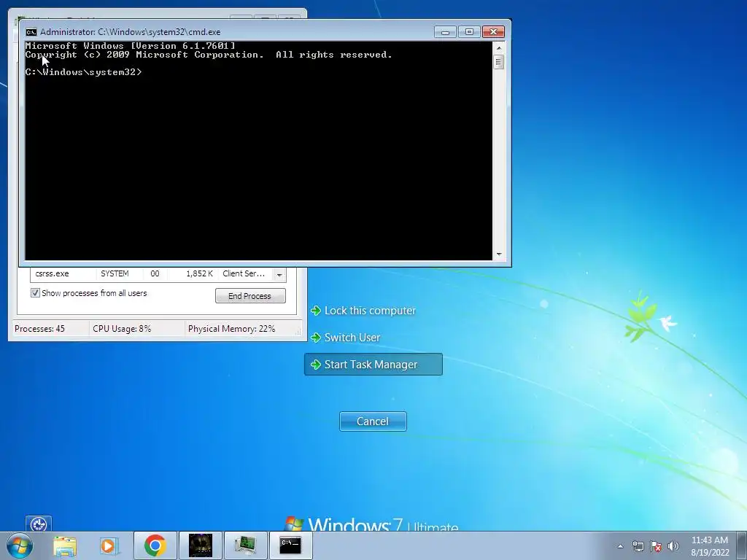The image size is (747, 560).
Task: Open Action Center flag tray icon
Action: [656, 546]
